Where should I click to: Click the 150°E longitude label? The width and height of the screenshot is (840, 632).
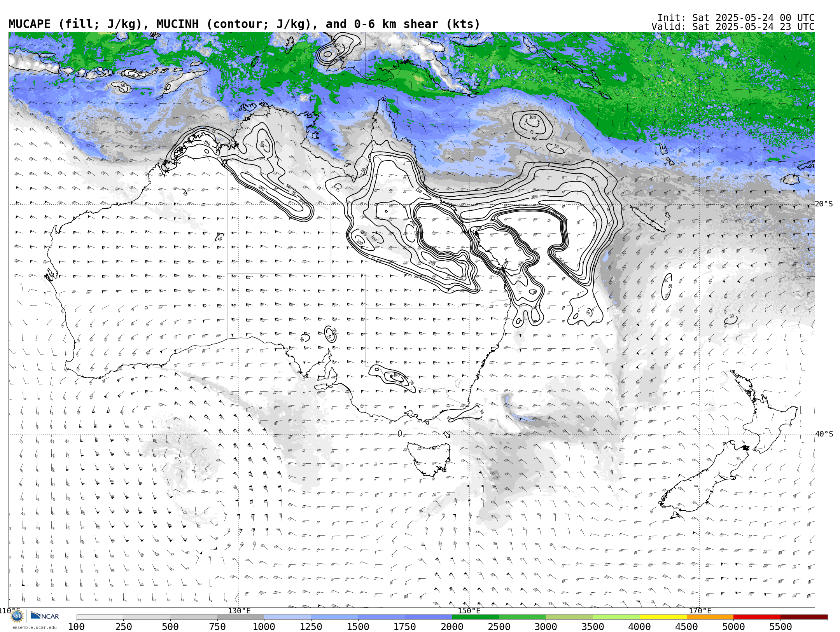coord(469,611)
